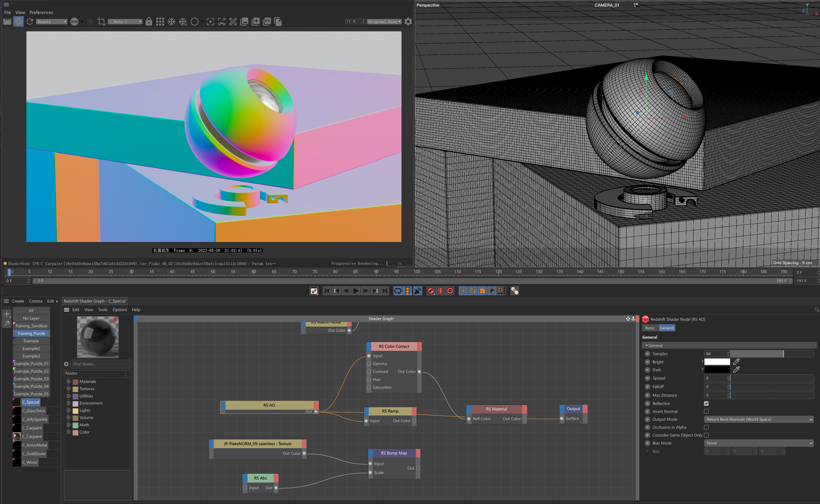820x504 pixels.
Task: Click the circle clay mode icon
Action: (194, 22)
